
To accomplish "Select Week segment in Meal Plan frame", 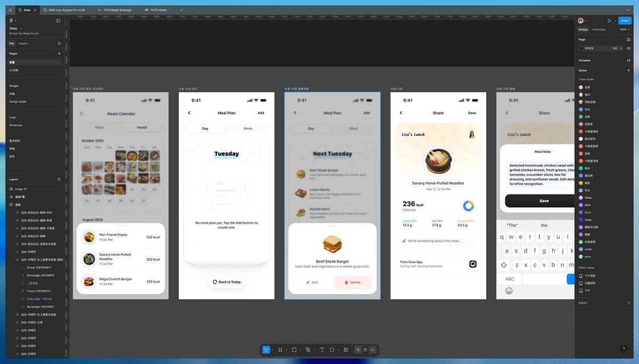I will (248, 129).
